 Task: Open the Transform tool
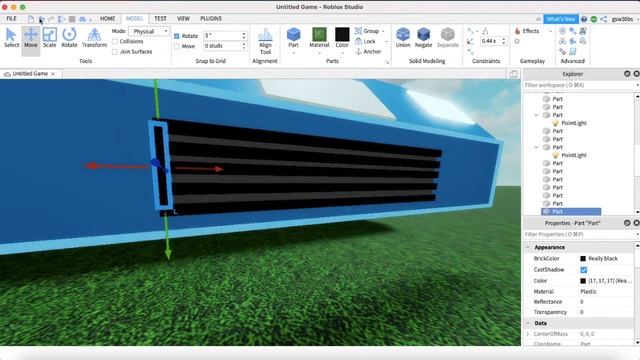94,38
